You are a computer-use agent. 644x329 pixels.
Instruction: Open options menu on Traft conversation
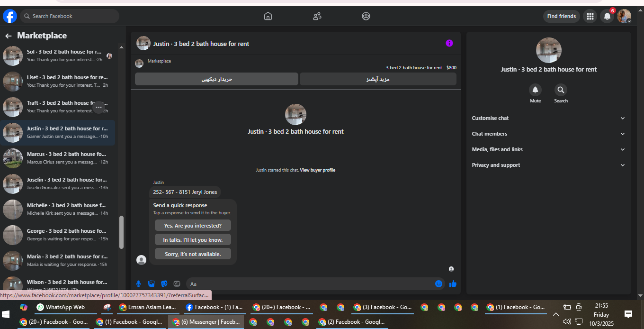(98, 108)
